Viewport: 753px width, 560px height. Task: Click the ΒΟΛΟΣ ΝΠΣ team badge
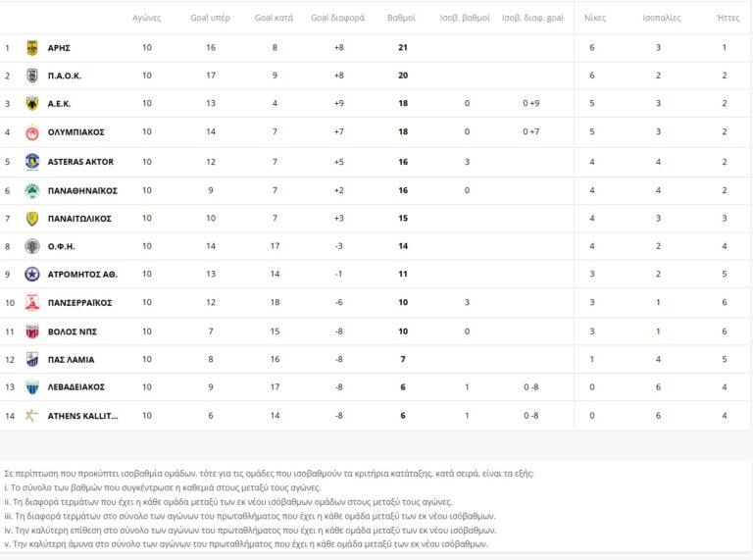tap(31, 331)
